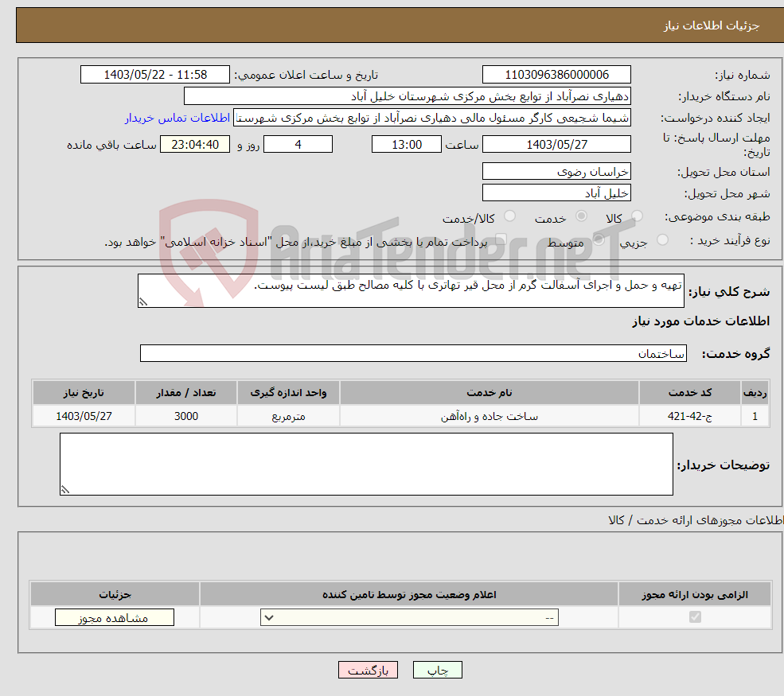Click the buyer notes text area

pyautogui.click(x=366, y=465)
